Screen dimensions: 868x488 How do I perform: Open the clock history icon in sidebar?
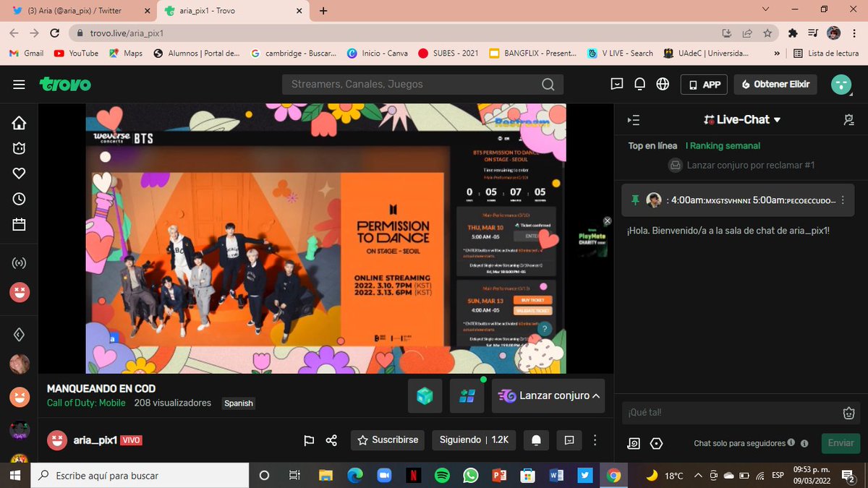click(20, 199)
